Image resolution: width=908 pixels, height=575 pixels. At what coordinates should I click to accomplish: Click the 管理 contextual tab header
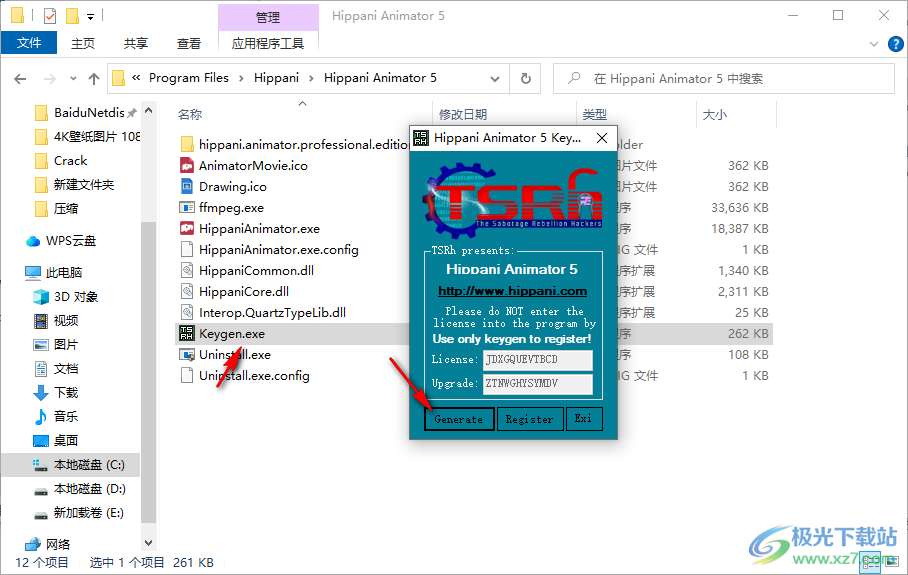click(268, 17)
